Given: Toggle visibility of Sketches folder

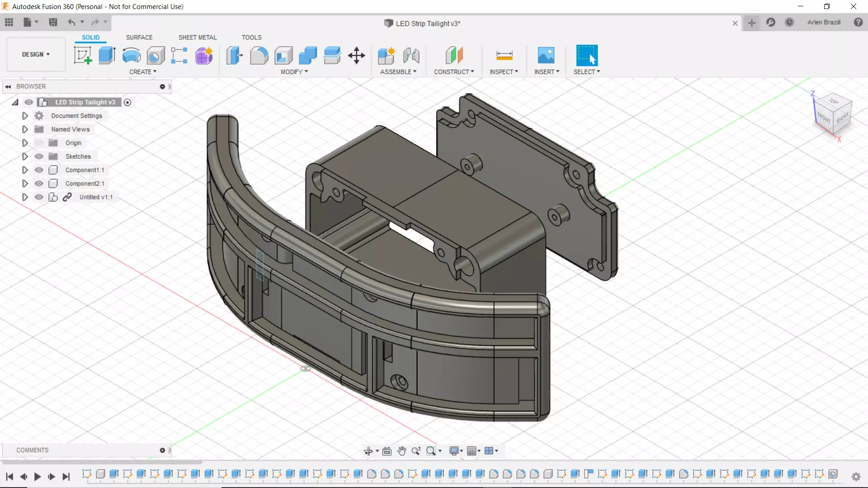Looking at the screenshot, I should 39,156.
